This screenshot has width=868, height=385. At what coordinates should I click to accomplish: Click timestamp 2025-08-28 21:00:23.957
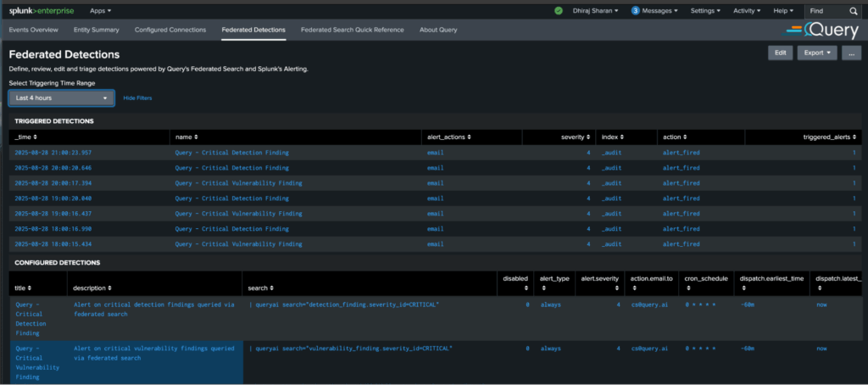tap(53, 153)
